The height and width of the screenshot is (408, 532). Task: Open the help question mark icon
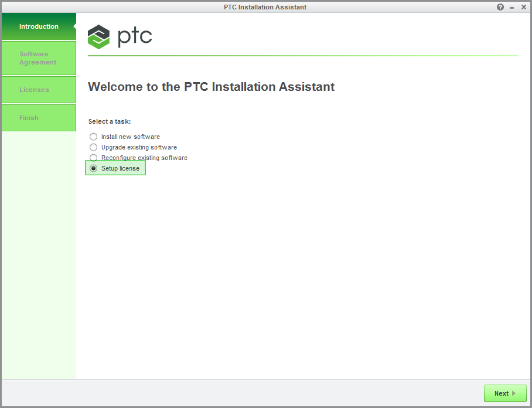(500, 7)
